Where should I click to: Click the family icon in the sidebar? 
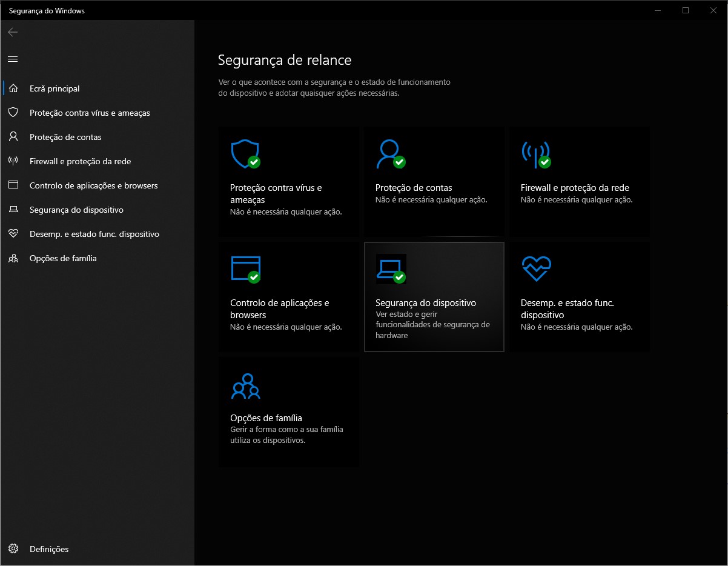click(13, 258)
